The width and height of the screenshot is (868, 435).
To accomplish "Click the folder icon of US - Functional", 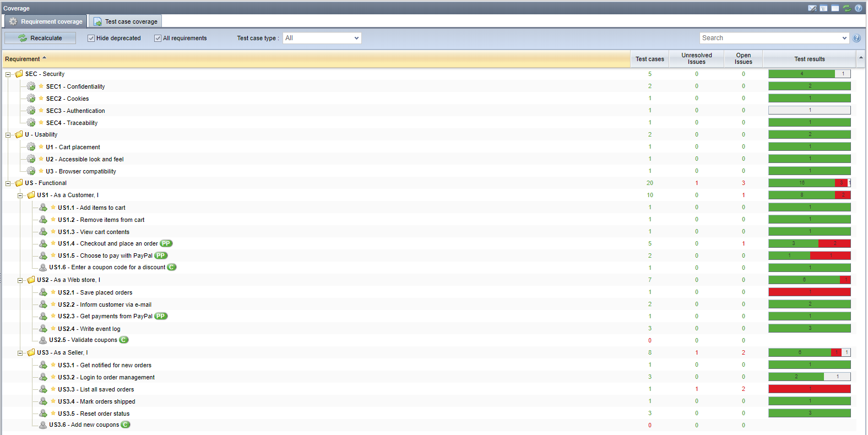I will [x=19, y=183].
